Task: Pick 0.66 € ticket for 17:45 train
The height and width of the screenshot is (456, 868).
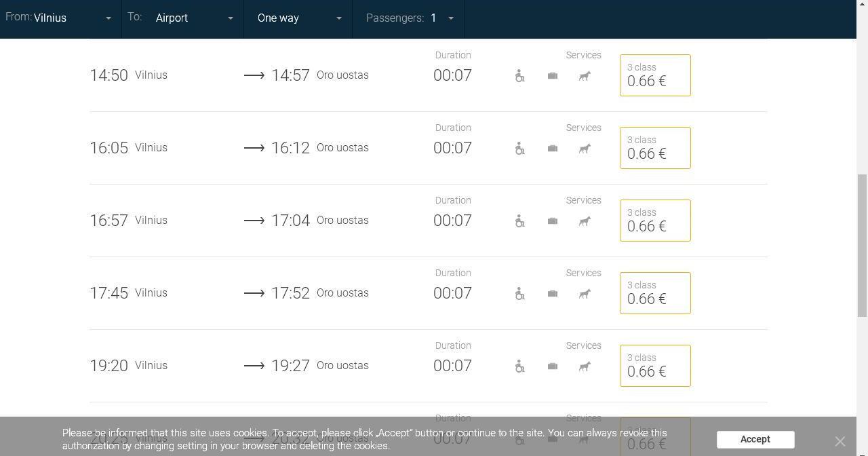Action: pos(655,293)
